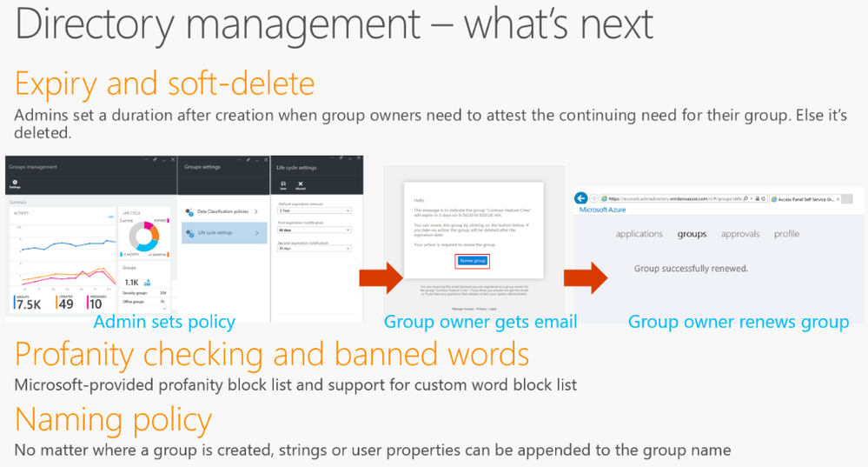Viewport: 868px width, 467px height.
Task: Click the search magnifier in address bar
Action: point(745,198)
